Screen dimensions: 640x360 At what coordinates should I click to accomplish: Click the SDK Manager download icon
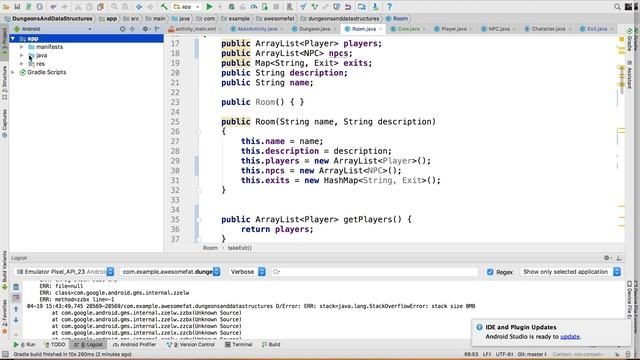[x=376, y=7]
